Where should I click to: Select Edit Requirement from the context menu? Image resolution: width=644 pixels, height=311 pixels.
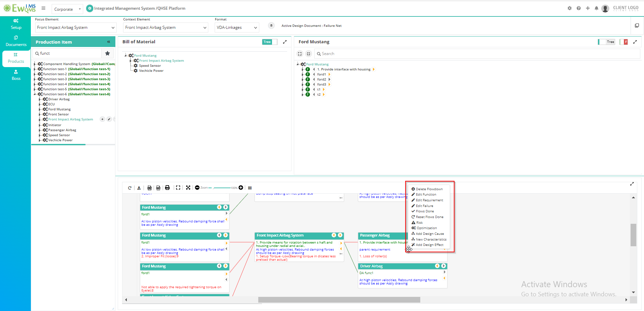click(427, 200)
